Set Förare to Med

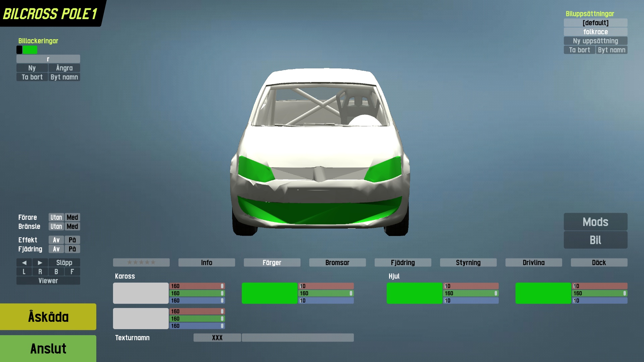click(72, 218)
